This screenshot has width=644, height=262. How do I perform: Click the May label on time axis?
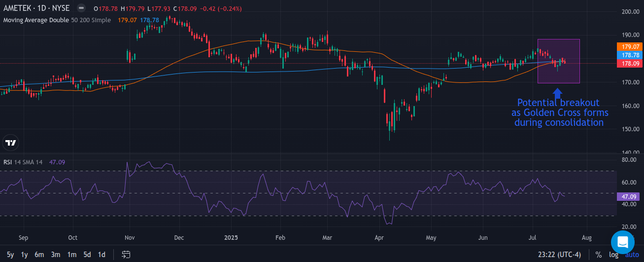point(431,237)
